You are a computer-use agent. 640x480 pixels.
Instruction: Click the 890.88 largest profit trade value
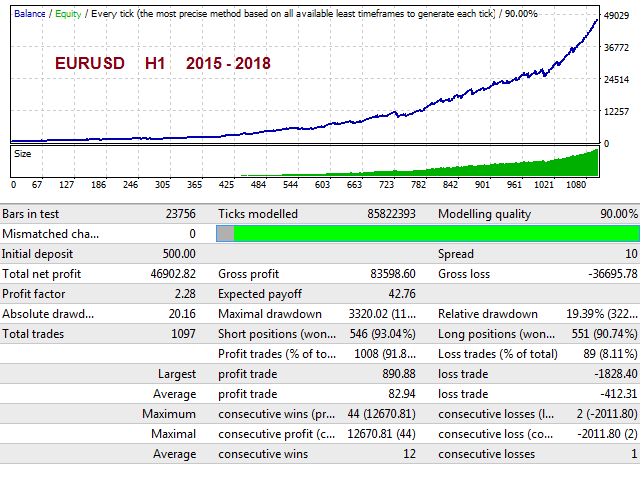(x=399, y=374)
